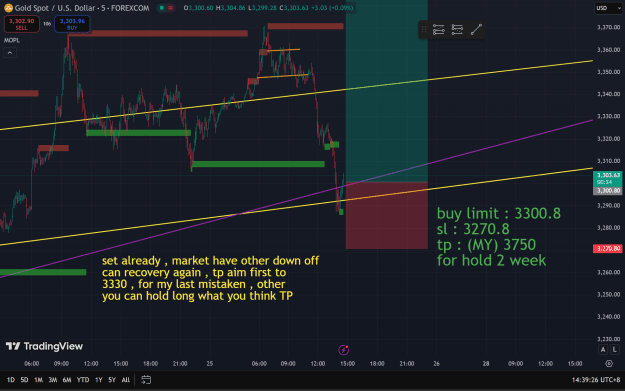Viewport: 625px width, 391px height.
Task: Click the 3,350.00 price axis label
Action: pyautogui.click(x=608, y=72)
